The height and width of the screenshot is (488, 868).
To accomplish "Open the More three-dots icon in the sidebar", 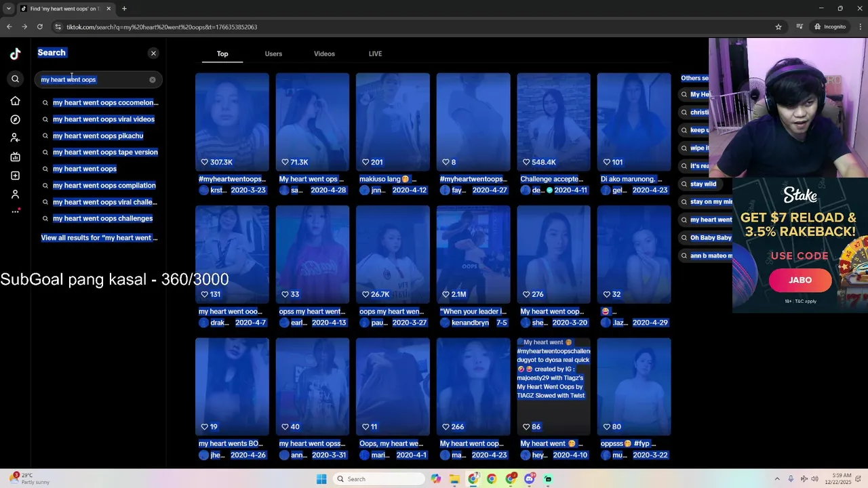I will coord(15,211).
